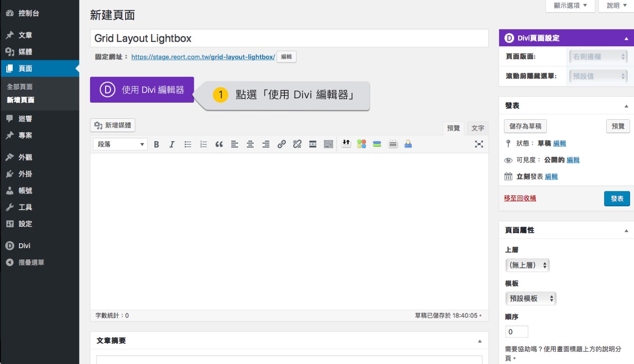Select 新增頁面 in the sidebar submenu
This screenshot has width=634, height=364.
click(x=21, y=100)
